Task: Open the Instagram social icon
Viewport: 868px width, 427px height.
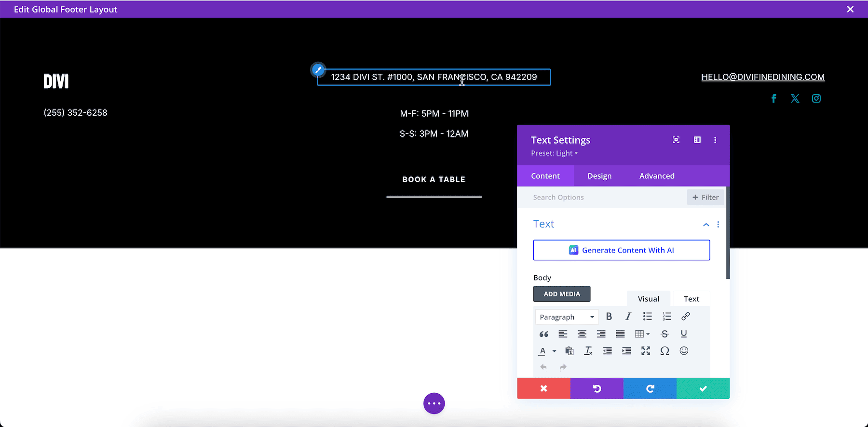Action: click(816, 98)
